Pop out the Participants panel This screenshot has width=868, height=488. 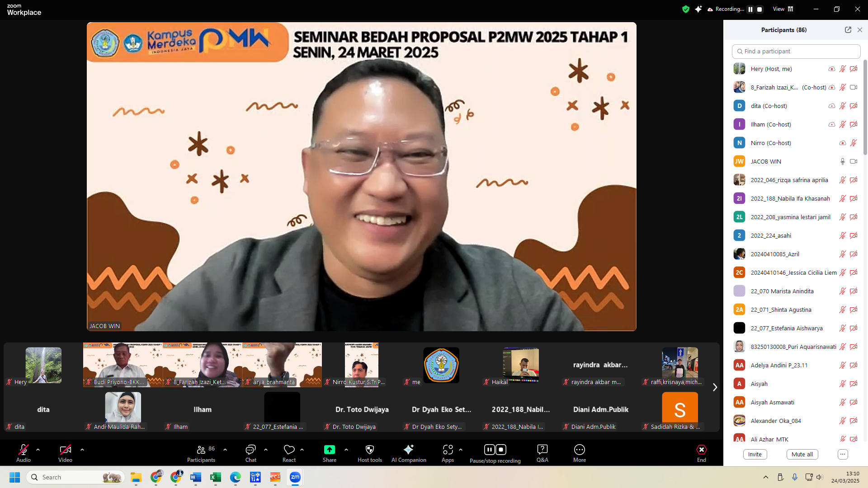click(848, 30)
